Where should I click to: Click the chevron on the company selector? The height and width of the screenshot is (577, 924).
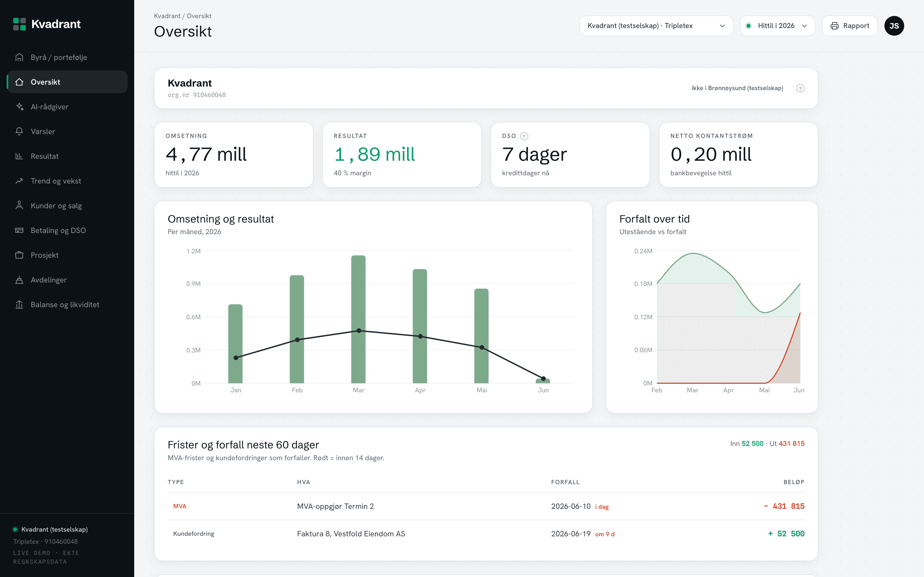pos(722,26)
